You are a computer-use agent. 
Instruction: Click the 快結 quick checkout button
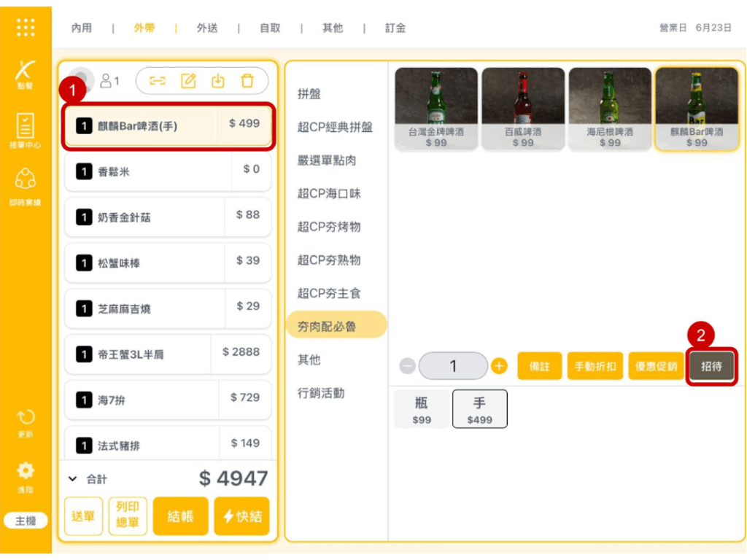pos(241,516)
